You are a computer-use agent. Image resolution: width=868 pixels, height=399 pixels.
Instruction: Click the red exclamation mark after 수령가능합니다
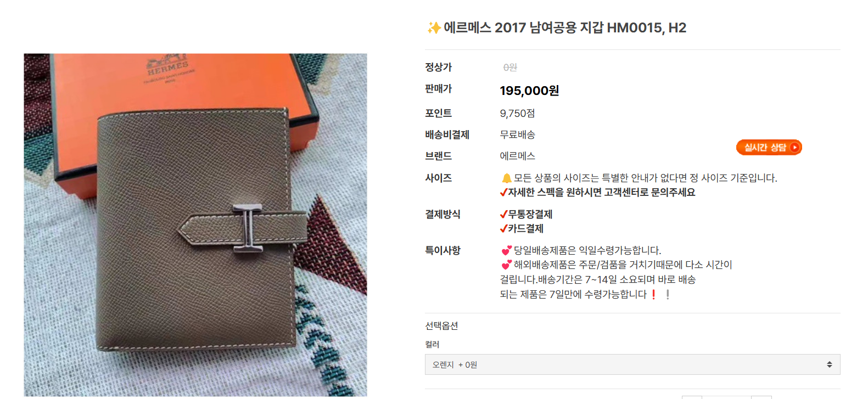[x=653, y=294]
